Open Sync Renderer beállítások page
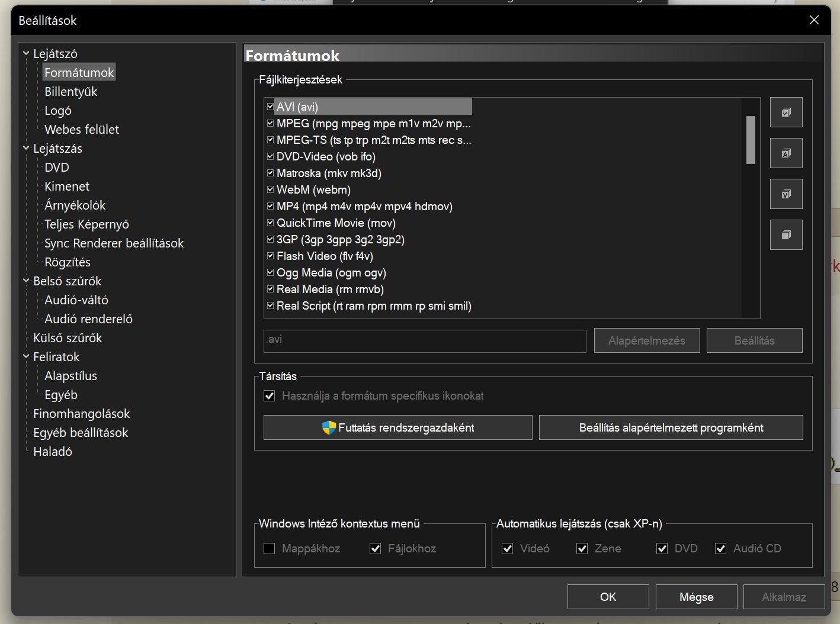Image resolution: width=840 pixels, height=624 pixels. pyautogui.click(x=114, y=243)
